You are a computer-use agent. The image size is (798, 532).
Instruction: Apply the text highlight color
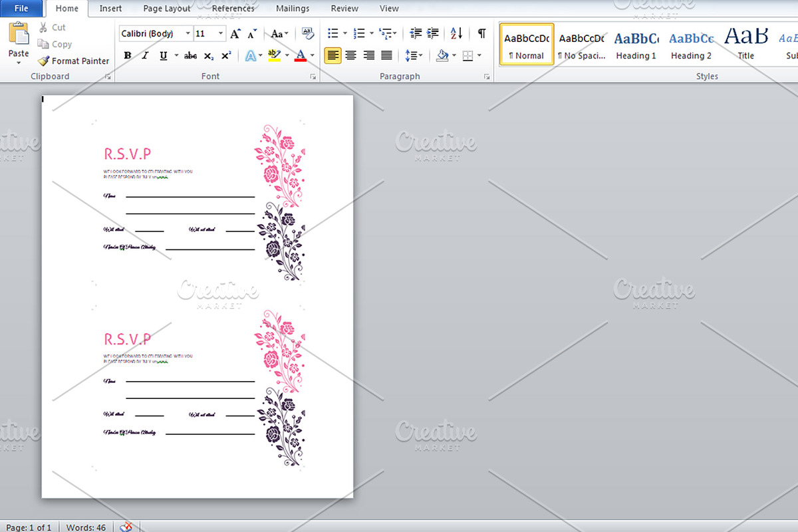click(x=273, y=56)
